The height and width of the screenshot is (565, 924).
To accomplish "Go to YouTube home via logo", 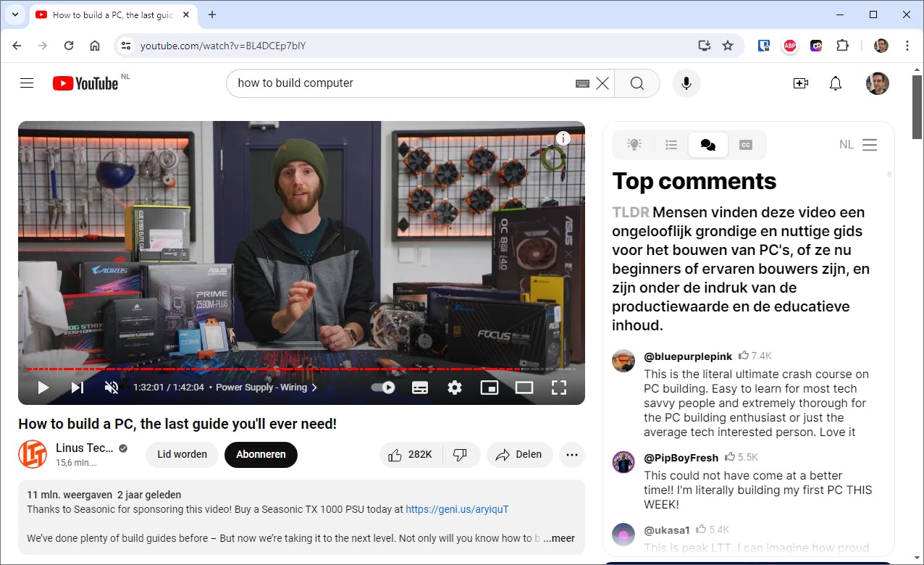I will tap(85, 83).
